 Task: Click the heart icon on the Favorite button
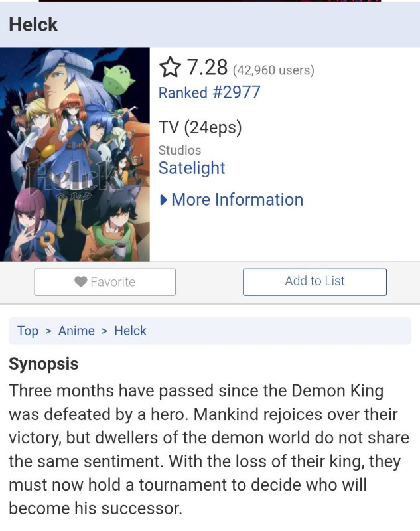click(x=81, y=281)
